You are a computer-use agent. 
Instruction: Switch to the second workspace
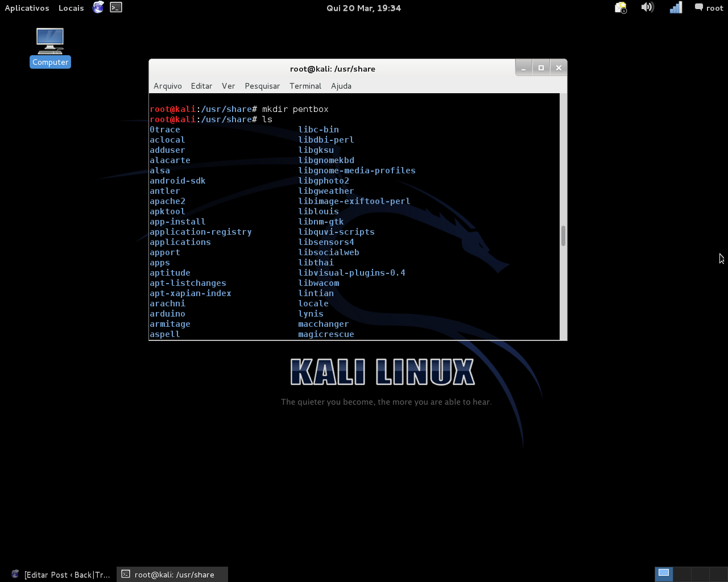point(682,574)
